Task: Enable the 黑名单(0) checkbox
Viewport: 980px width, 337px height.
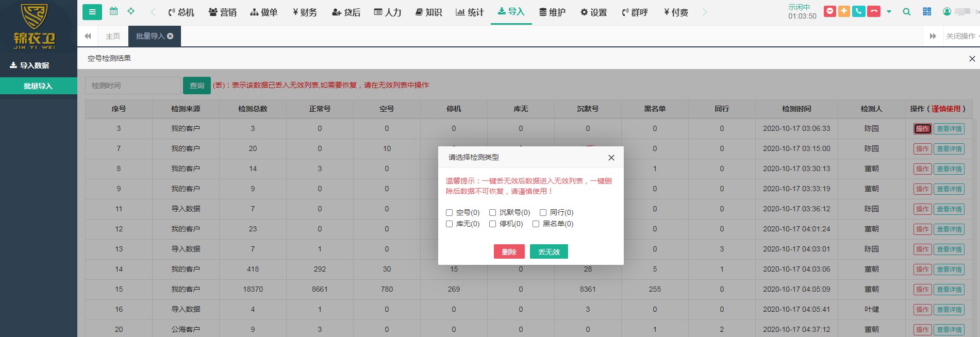Action: [x=536, y=224]
